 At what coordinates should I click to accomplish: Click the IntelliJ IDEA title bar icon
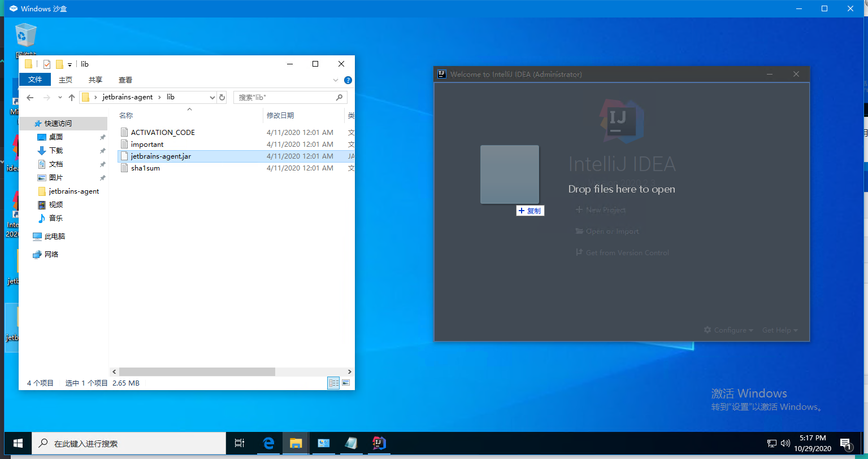(442, 74)
